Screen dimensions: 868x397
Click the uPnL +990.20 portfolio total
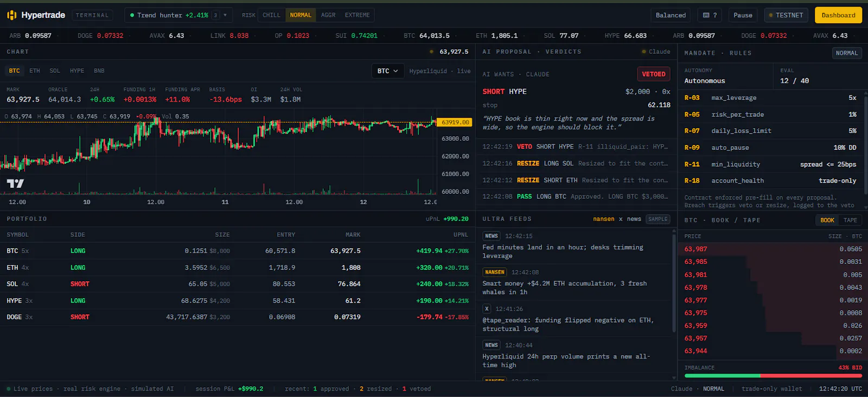[x=447, y=219]
